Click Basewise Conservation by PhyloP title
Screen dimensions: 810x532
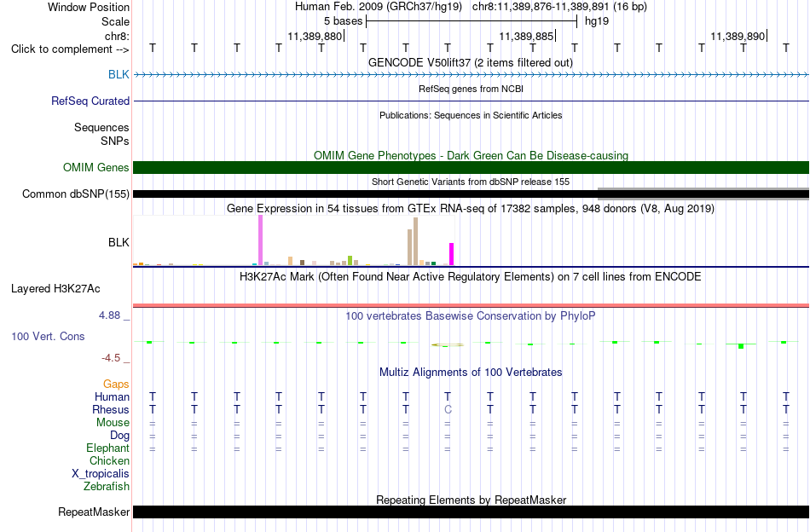471,315
